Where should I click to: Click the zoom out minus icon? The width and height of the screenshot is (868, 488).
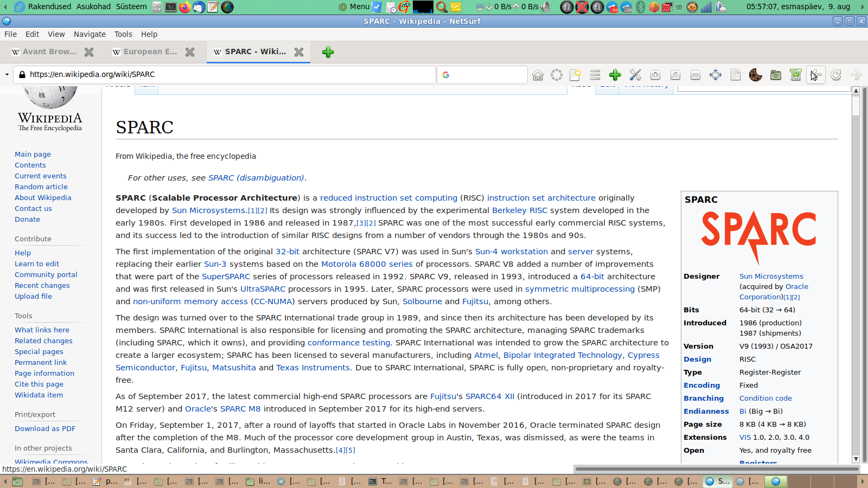(x=695, y=75)
